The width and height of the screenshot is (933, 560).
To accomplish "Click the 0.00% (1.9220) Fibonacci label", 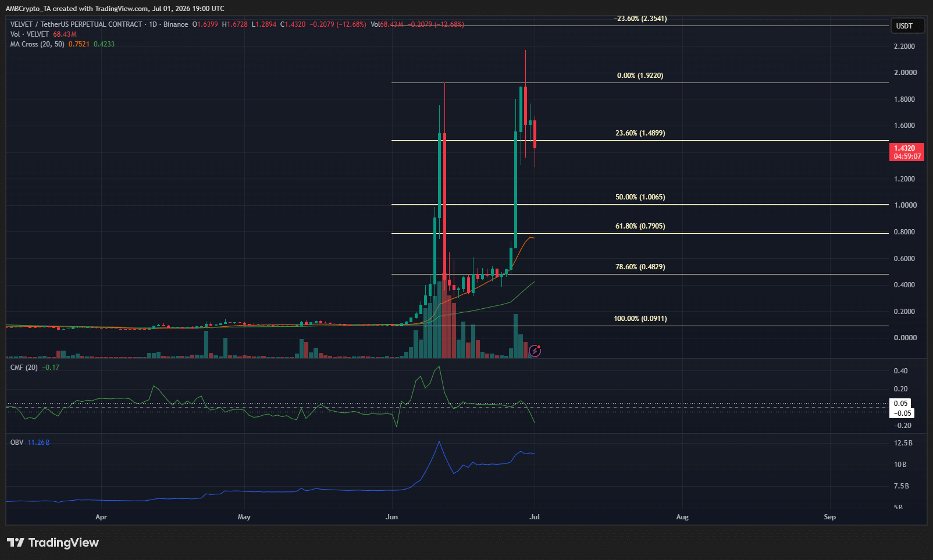I will pos(640,76).
